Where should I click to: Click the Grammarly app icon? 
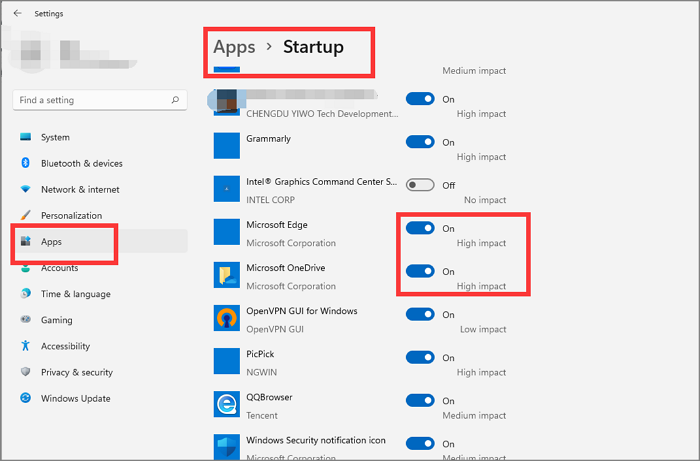[228, 146]
